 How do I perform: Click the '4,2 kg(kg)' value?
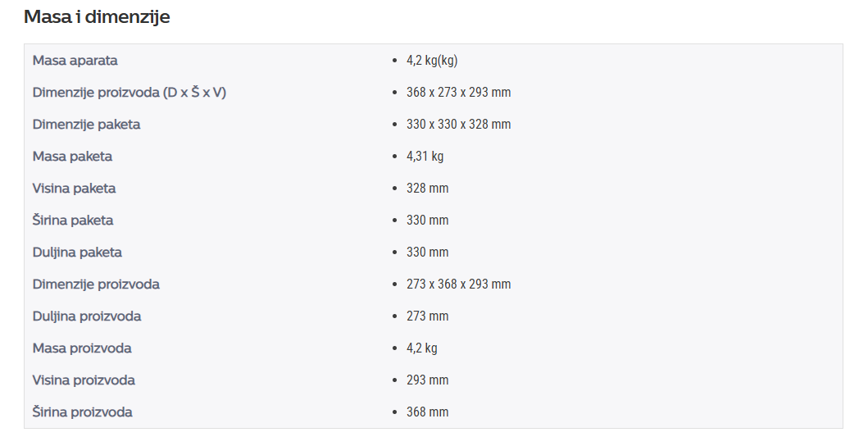coord(432,60)
